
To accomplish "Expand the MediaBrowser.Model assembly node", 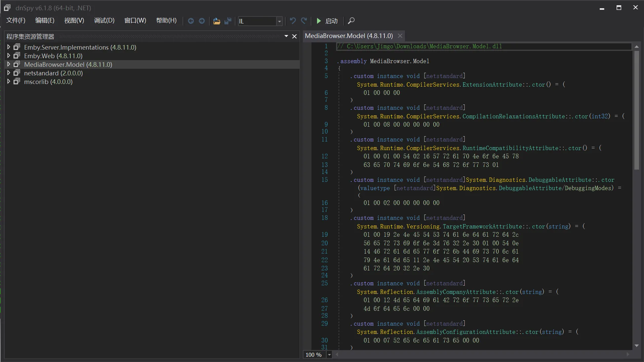I will click(9, 64).
